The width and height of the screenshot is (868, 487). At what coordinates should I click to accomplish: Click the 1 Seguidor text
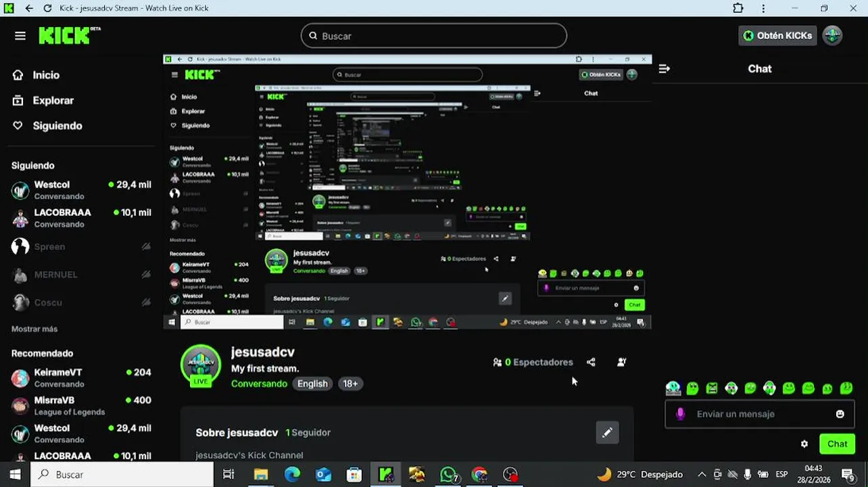pyautogui.click(x=308, y=433)
